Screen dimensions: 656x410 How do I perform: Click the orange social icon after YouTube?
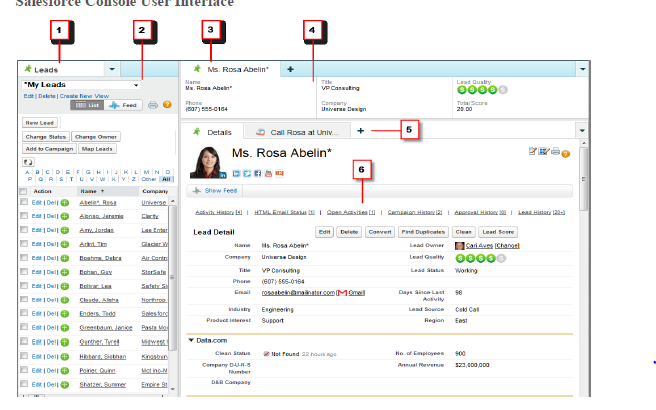(279, 174)
